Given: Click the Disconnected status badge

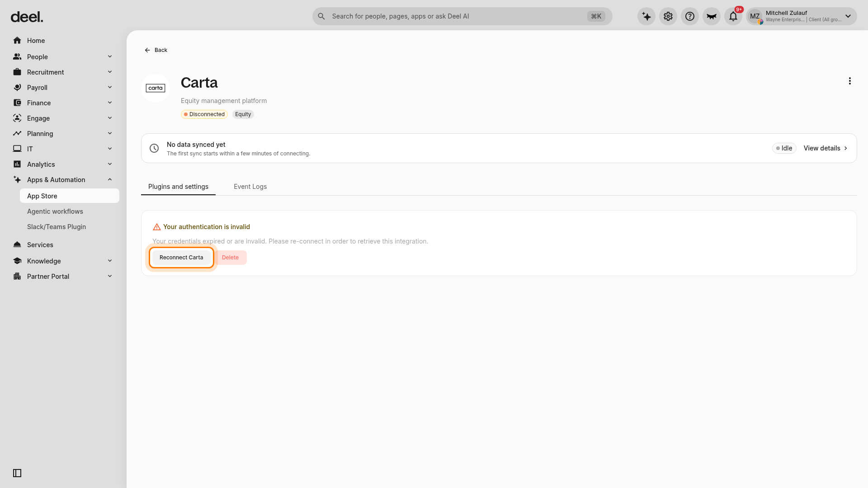Looking at the screenshot, I should (x=204, y=114).
